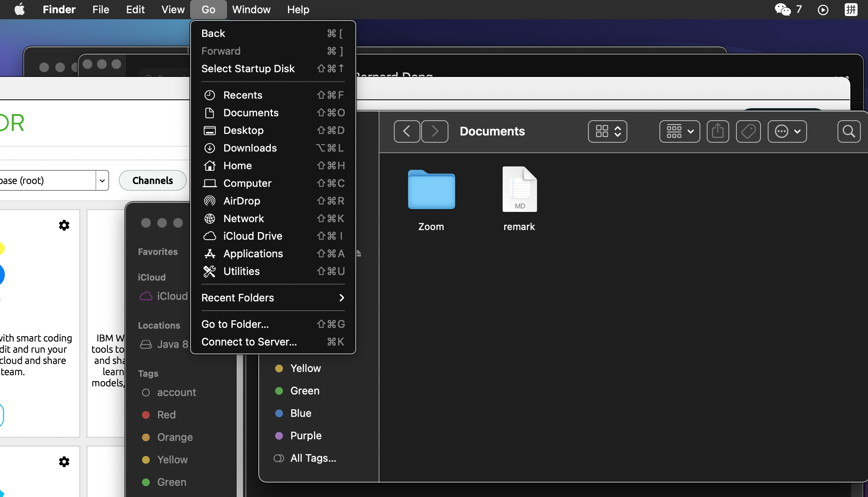The image size is (868, 497).
Task: Select Java 8 location in back Finder sidebar
Action: point(164,344)
